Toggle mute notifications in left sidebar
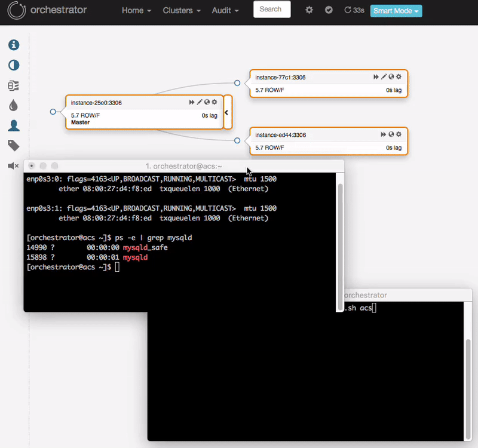This screenshot has height=448, width=478. tap(13, 165)
